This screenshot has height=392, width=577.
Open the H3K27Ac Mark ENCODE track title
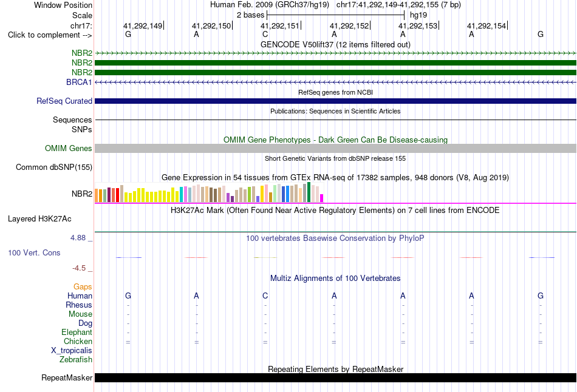[x=335, y=211]
